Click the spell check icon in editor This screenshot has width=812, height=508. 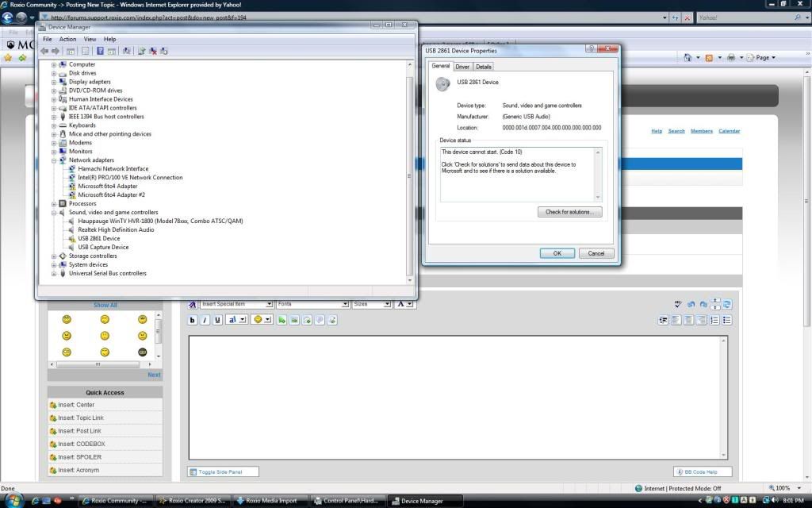click(678, 304)
